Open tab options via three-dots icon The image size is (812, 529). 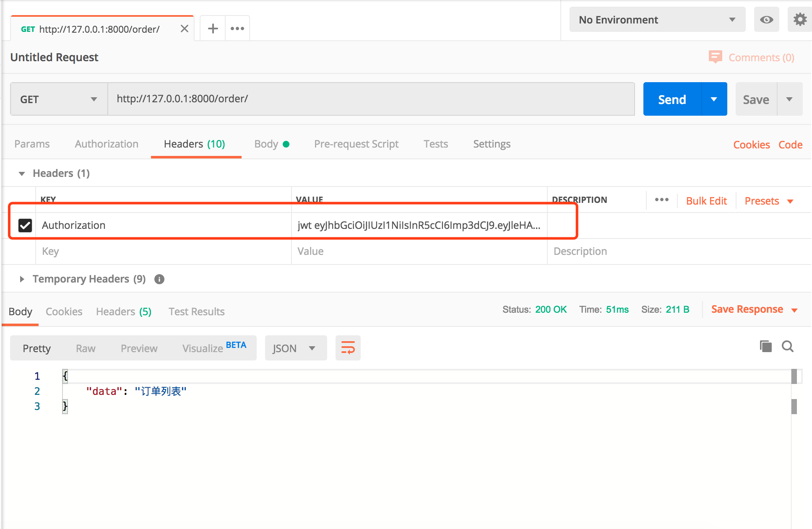point(237,29)
